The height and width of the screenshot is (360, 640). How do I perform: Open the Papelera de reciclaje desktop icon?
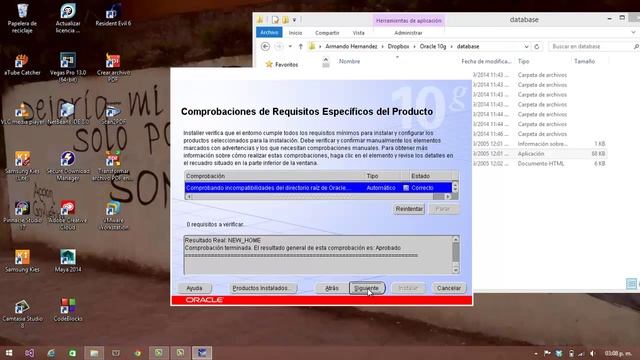(22, 18)
